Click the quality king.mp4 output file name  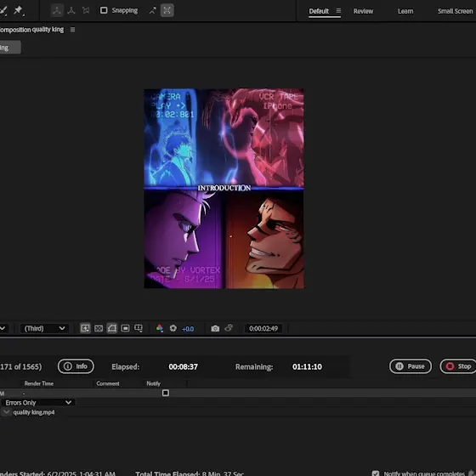pos(34,412)
